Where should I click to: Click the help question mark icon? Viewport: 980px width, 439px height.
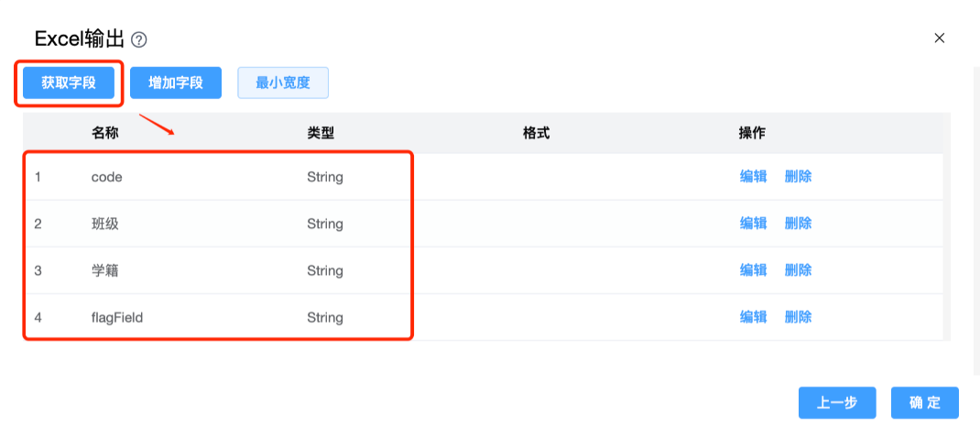click(x=139, y=39)
